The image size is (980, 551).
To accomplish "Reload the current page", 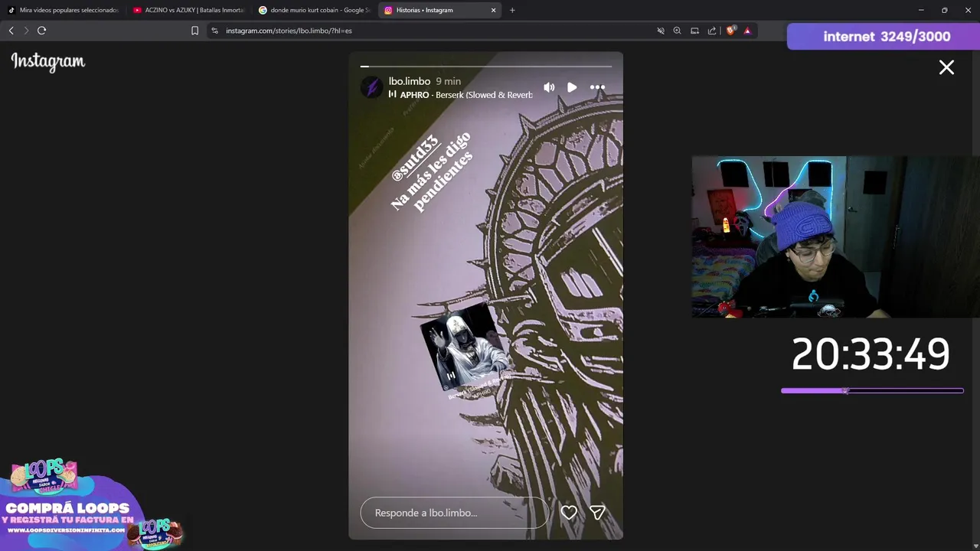I will tap(41, 31).
